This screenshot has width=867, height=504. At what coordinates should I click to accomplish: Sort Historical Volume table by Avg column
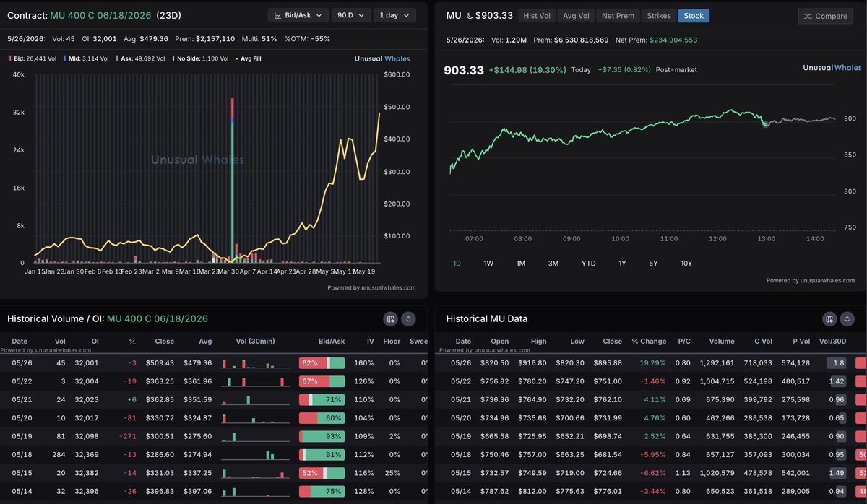pyautogui.click(x=205, y=342)
